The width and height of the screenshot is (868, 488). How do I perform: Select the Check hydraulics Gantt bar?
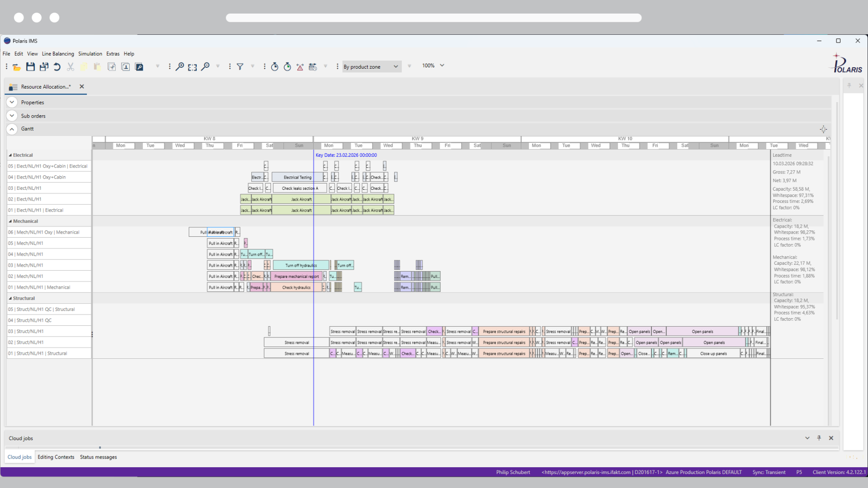point(296,287)
